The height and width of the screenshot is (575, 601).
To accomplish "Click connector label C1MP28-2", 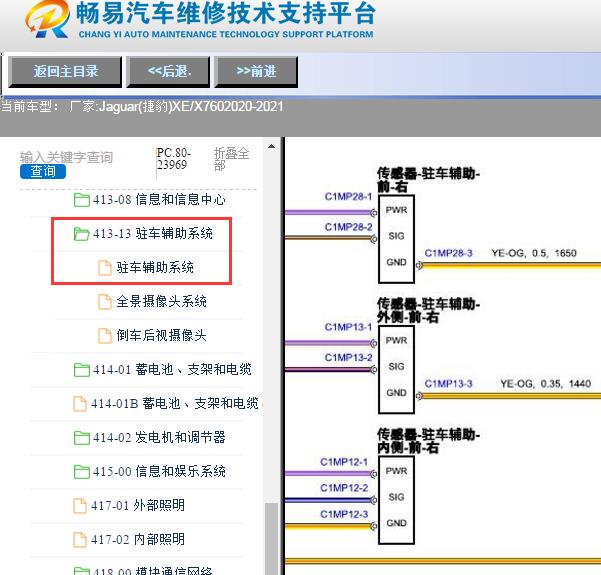I will click(348, 227).
